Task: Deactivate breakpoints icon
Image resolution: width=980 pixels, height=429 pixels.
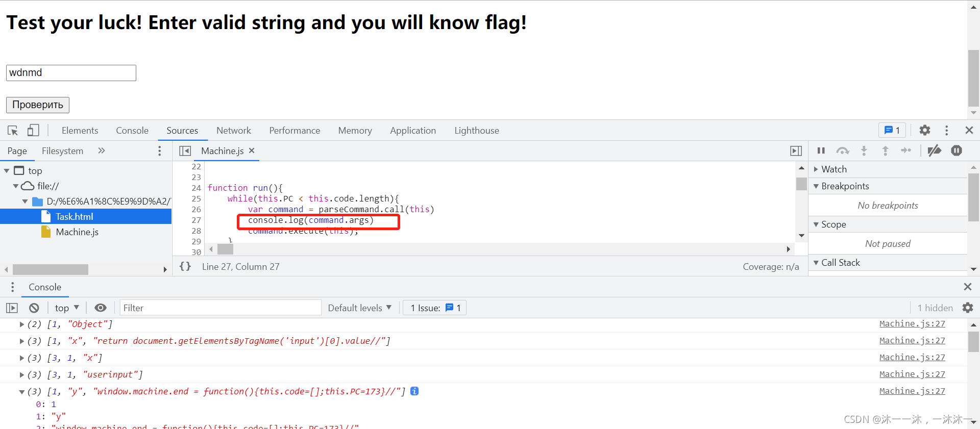Action: click(x=935, y=150)
